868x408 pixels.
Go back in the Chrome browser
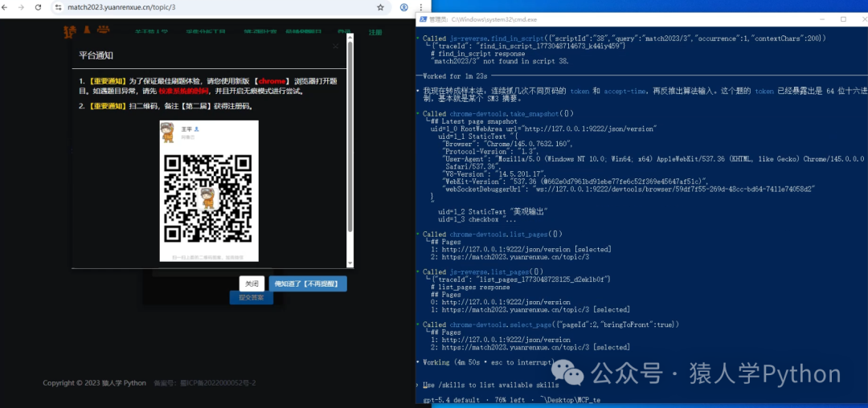coord(5,8)
